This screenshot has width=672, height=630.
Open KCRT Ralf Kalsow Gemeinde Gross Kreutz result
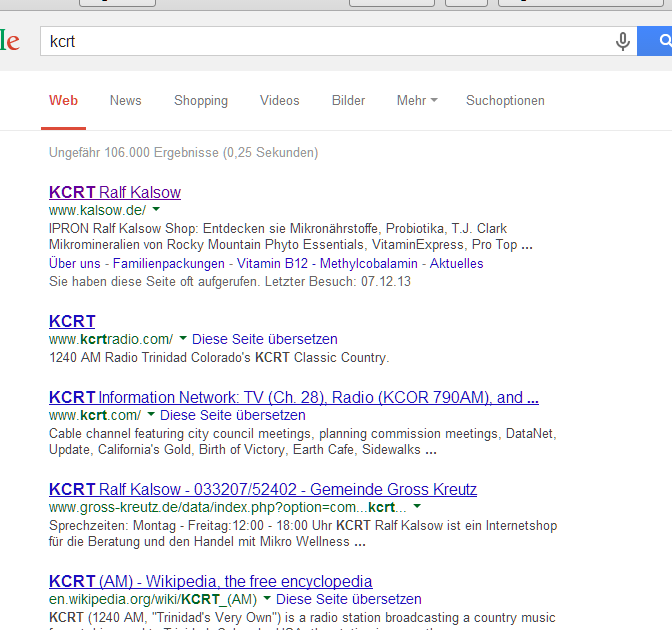point(263,489)
